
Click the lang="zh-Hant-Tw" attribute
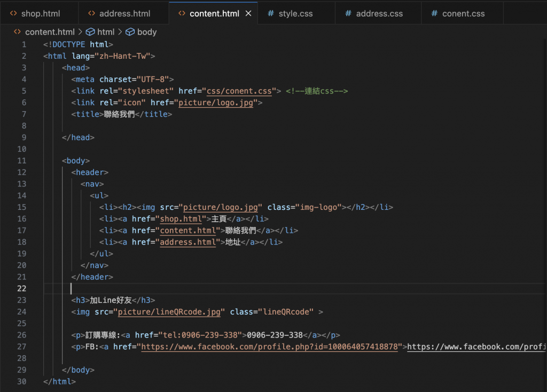point(111,56)
